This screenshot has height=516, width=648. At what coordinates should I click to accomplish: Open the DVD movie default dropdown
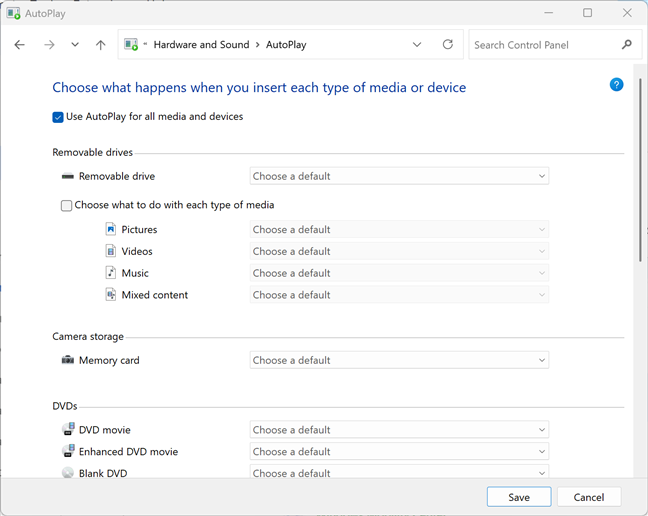(x=399, y=430)
